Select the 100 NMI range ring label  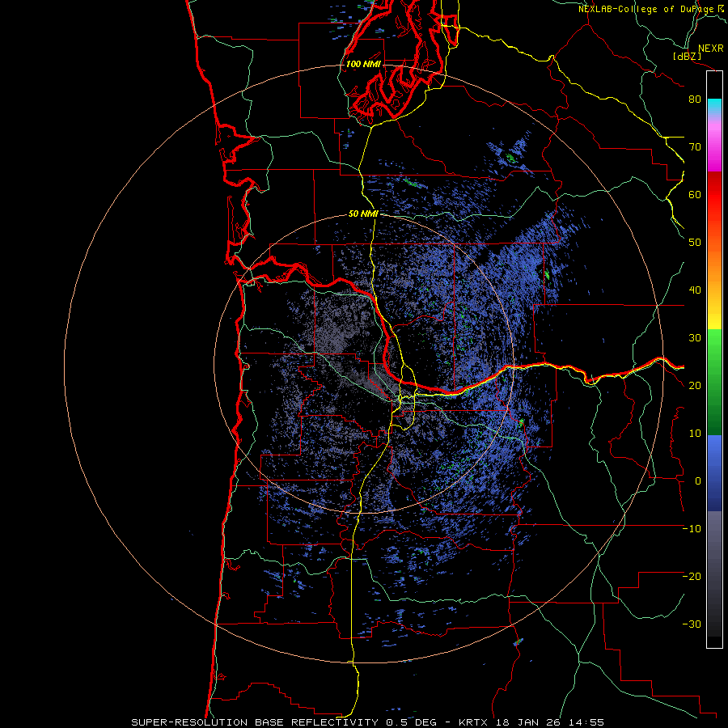click(363, 64)
